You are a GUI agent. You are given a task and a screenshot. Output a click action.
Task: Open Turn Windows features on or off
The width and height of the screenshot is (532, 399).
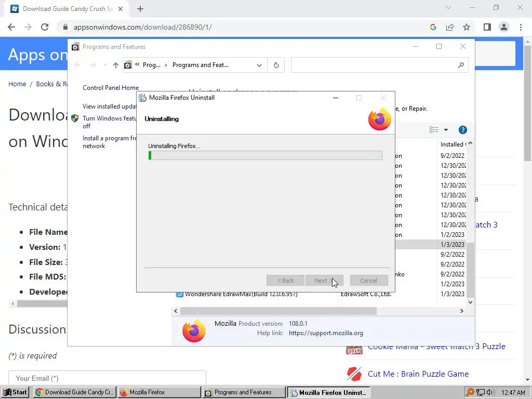[x=109, y=122]
